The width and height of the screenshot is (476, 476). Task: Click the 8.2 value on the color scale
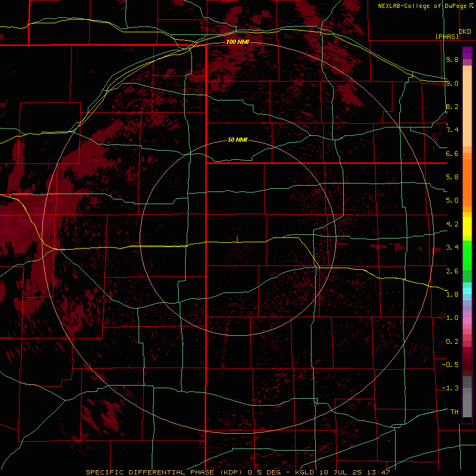tap(452, 106)
